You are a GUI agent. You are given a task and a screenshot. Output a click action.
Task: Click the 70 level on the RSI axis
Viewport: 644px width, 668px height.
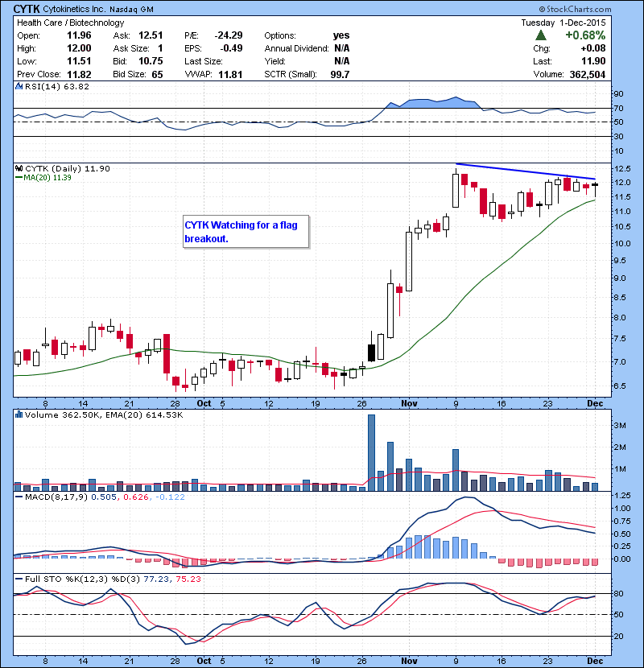(x=618, y=108)
